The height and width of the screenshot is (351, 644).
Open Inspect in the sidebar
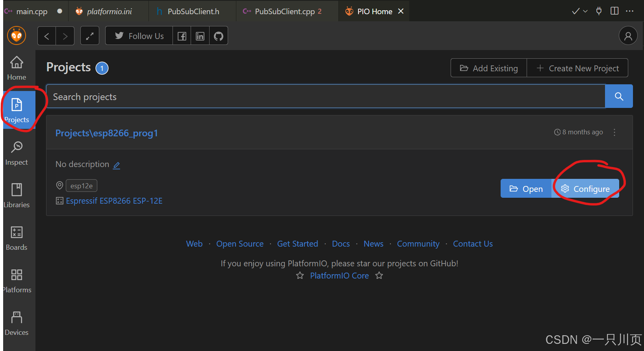[x=17, y=153]
